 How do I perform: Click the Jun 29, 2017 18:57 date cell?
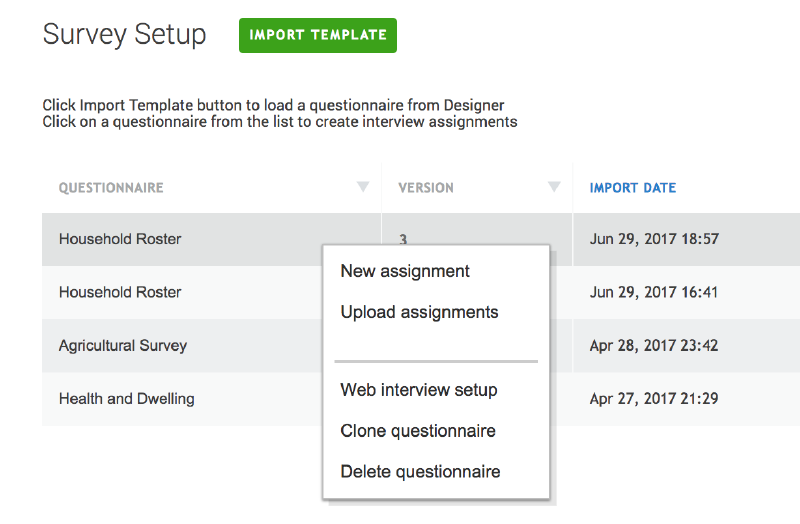[654, 240]
